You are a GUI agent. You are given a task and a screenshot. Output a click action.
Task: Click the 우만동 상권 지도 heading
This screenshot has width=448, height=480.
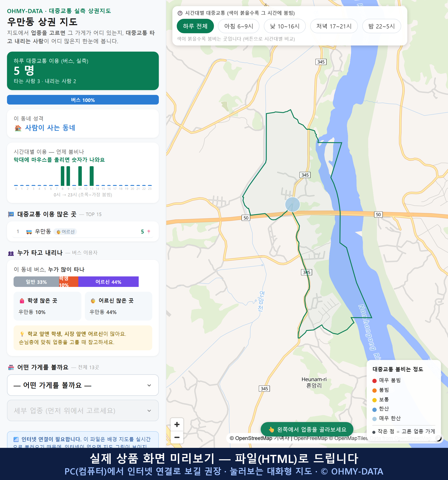(42, 22)
